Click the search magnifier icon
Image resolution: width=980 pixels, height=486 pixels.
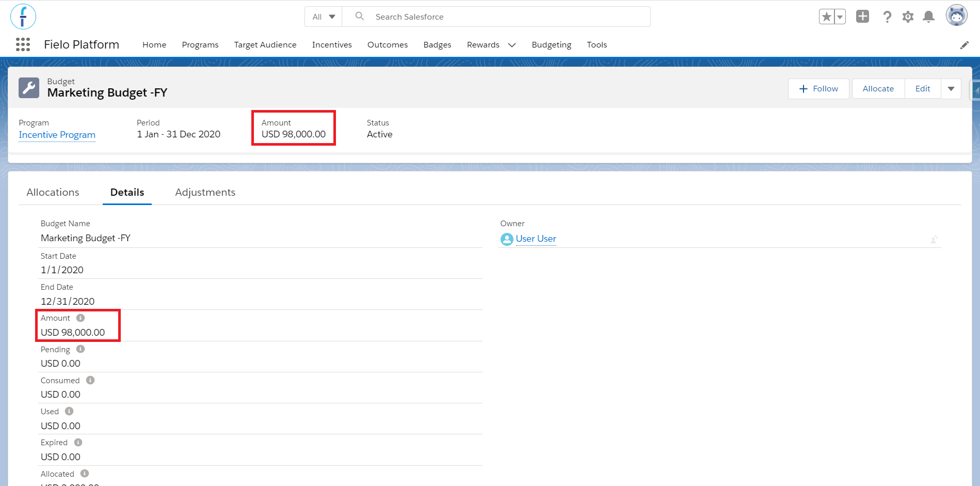[360, 17]
